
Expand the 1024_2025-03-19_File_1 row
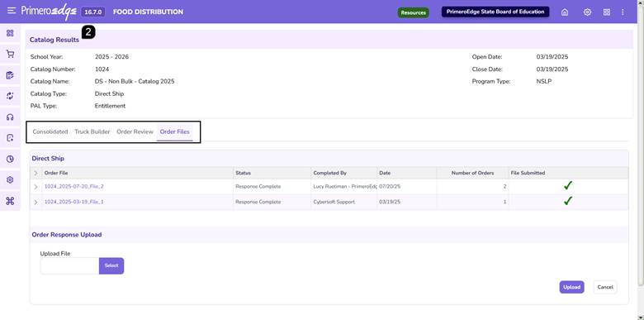tap(36, 202)
